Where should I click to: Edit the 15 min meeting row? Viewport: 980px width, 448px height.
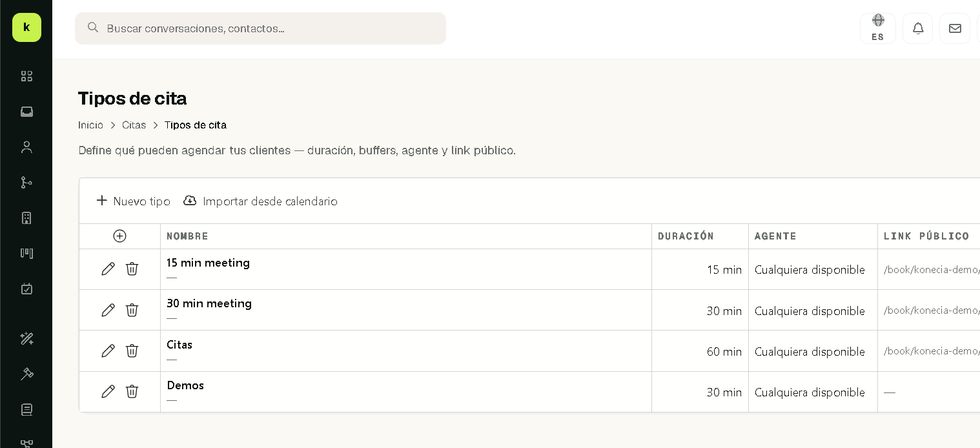[108, 269]
